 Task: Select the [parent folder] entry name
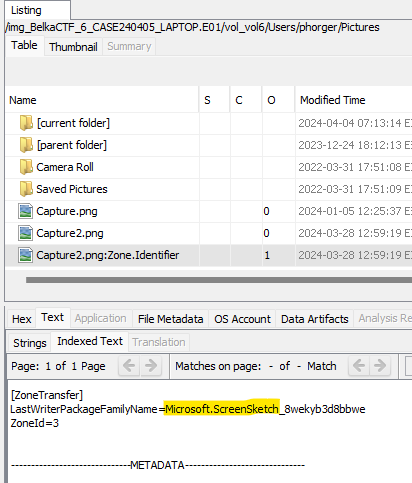coord(72,145)
